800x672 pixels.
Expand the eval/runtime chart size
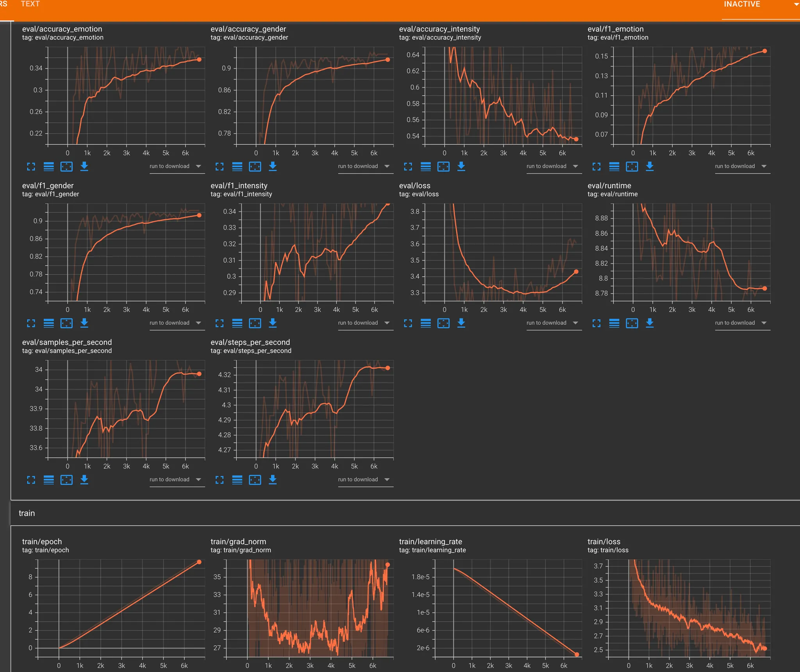tap(596, 323)
